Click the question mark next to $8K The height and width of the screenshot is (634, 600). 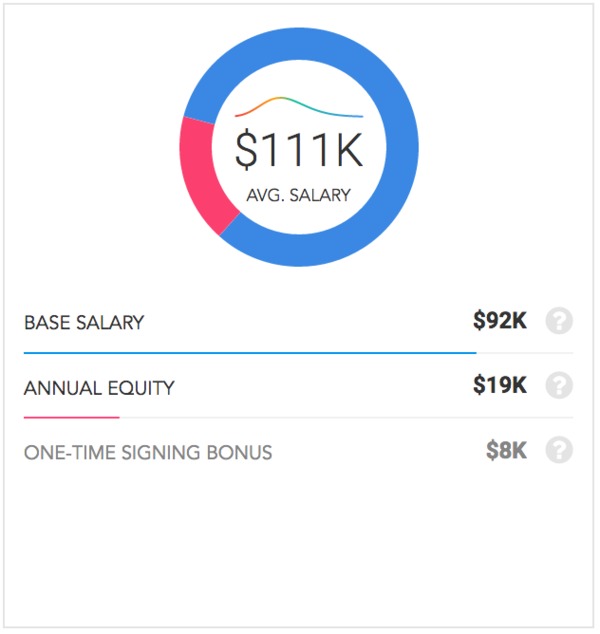561,451
